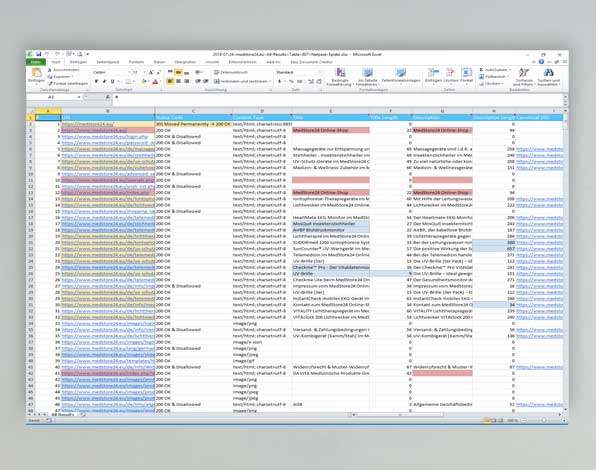The width and height of the screenshot is (596, 470).
Task: Toggle bottom vertical alignment
Action: point(186,72)
